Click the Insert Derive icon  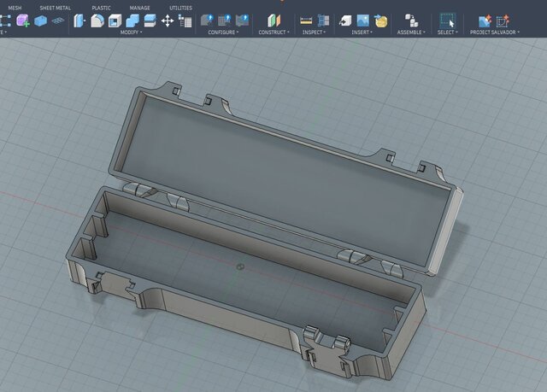(x=345, y=20)
